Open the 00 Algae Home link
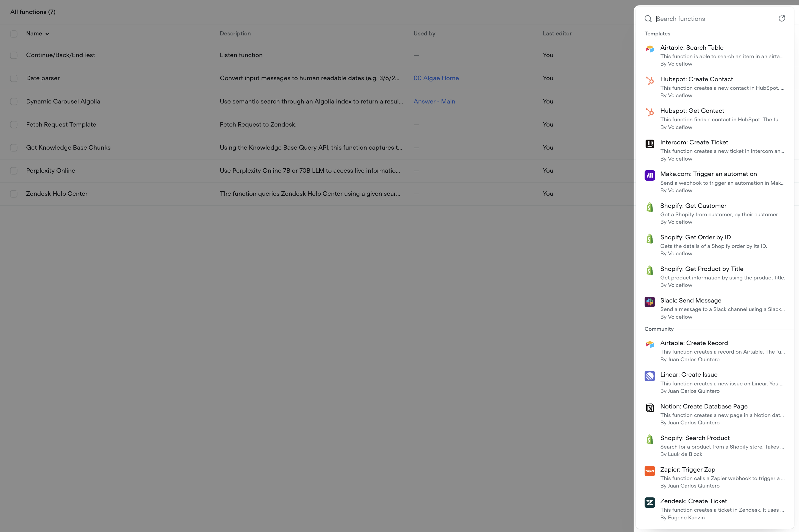 click(x=436, y=78)
